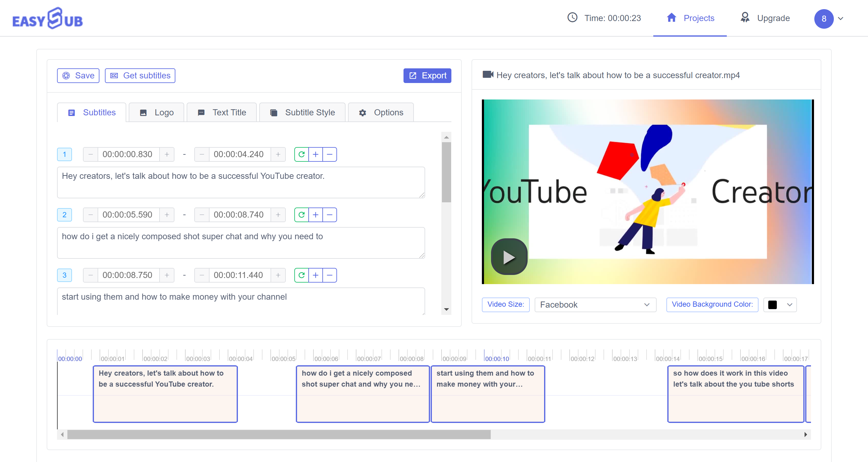The height and width of the screenshot is (462, 868).
Task: Edit text 'start using them and how'
Action: 241,301
